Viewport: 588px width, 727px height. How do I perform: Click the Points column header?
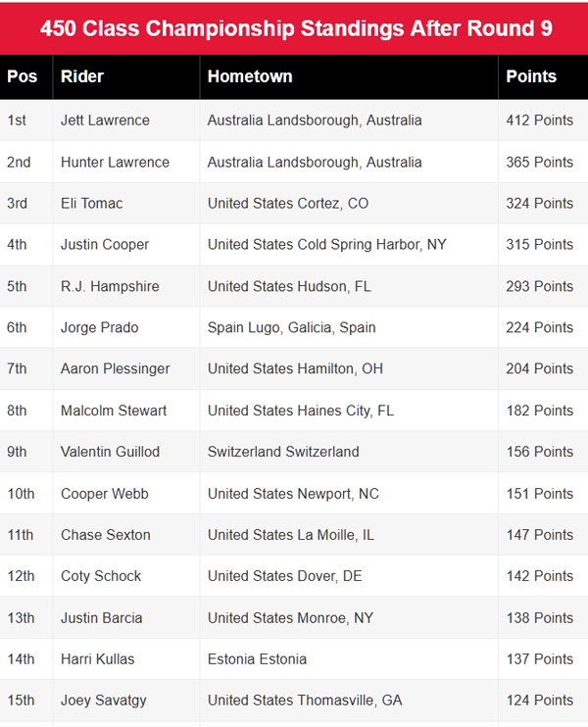(531, 76)
